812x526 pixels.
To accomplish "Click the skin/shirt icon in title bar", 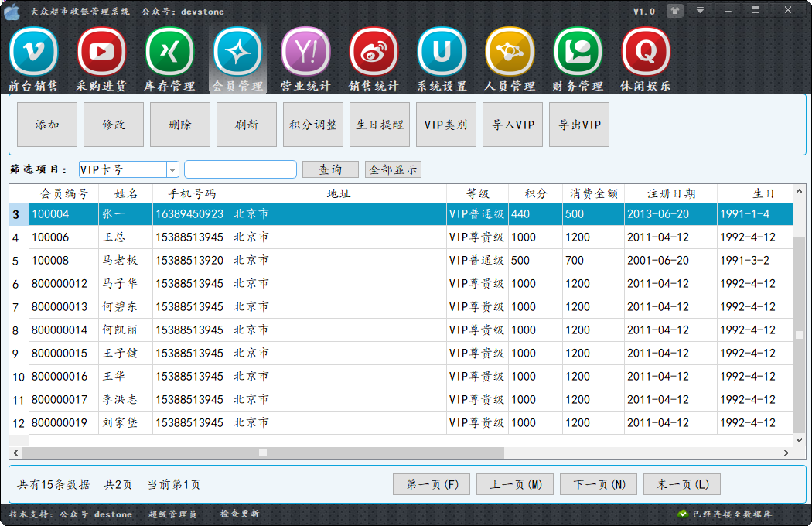I will (675, 10).
